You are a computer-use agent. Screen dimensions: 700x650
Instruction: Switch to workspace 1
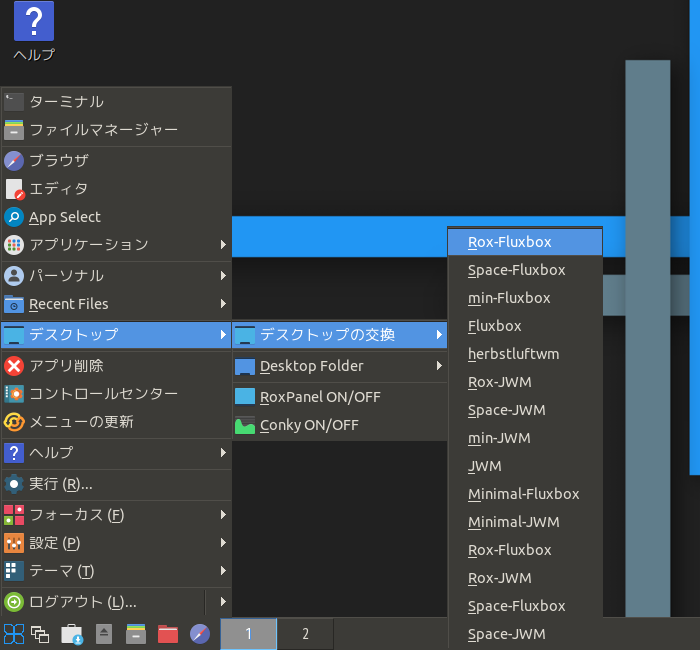pyautogui.click(x=249, y=634)
